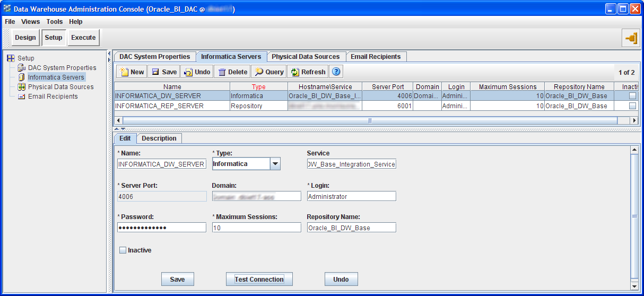Click the login door icon at top right
This screenshot has height=296, width=644.
tap(631, 38)
